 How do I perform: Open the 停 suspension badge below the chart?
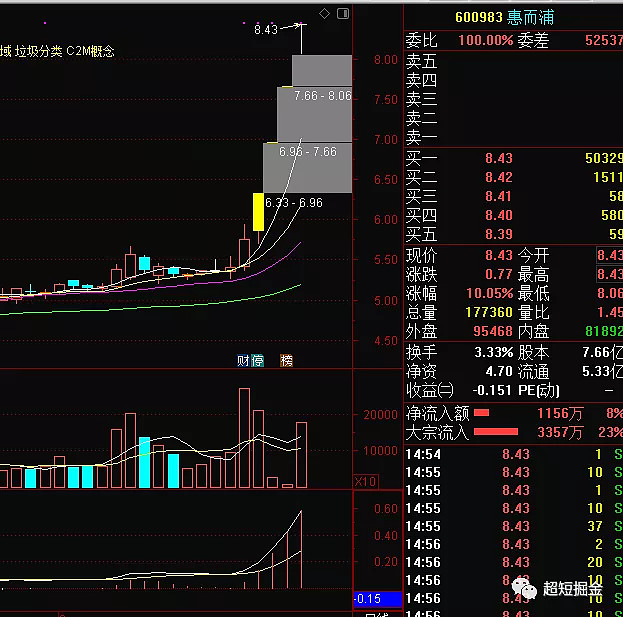pos(257,361)
